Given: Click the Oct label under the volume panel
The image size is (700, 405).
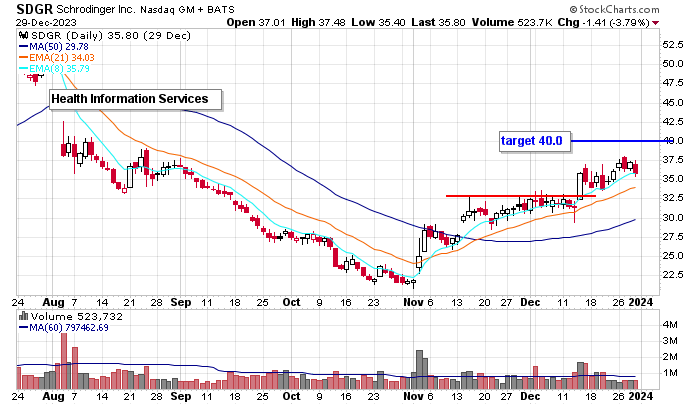Looking at the screenshot, I should [292, 396].
